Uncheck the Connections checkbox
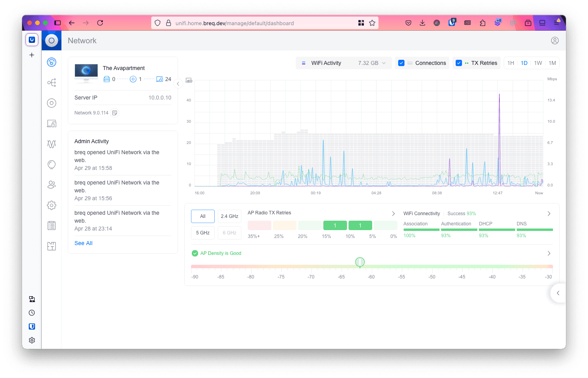This screenshot has width=588, height=378. 401,63
